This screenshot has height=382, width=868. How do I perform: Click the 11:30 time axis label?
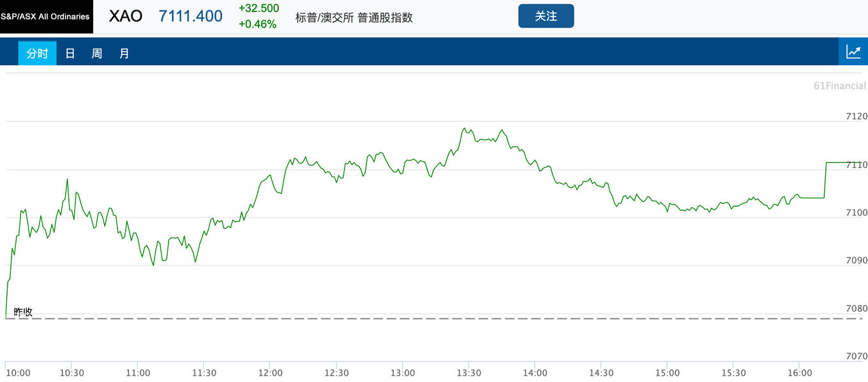204,373
